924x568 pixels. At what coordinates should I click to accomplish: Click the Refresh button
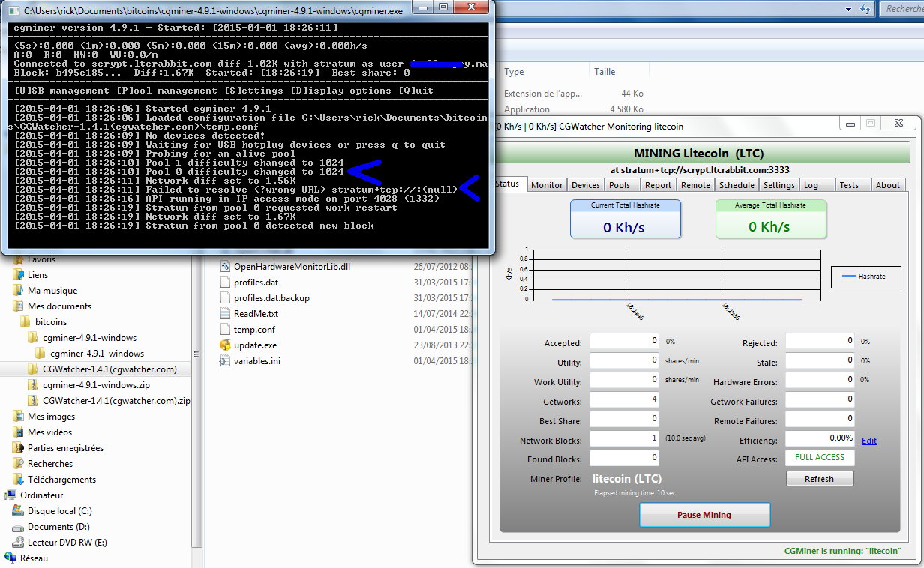(819, 479)
